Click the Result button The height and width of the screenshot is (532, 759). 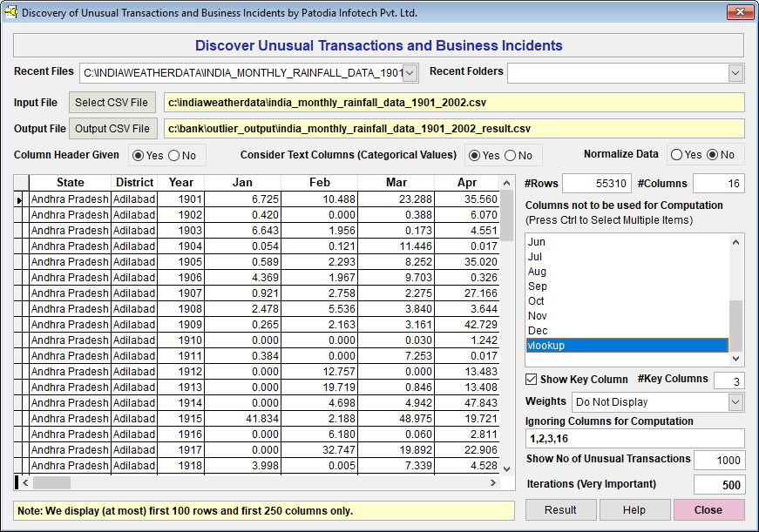point(560,510)
